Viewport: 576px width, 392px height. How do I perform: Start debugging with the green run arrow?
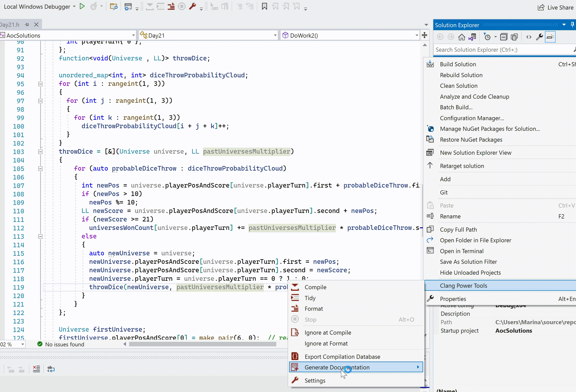pyautogui.click(x=82, y=7)
